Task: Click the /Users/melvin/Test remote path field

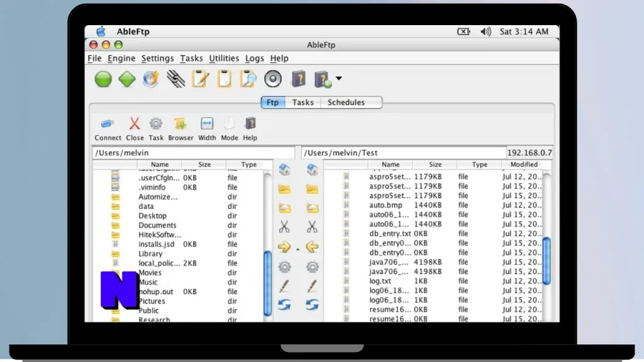Action: click(x=404, y=153)
